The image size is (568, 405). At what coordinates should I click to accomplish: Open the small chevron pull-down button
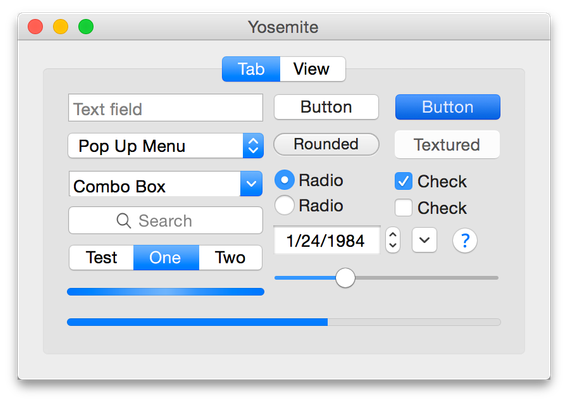(x=424, y=240)
